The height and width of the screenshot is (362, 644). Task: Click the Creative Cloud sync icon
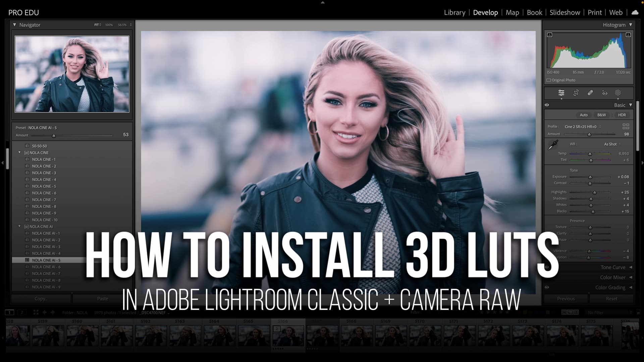click(x=635, y=12)
